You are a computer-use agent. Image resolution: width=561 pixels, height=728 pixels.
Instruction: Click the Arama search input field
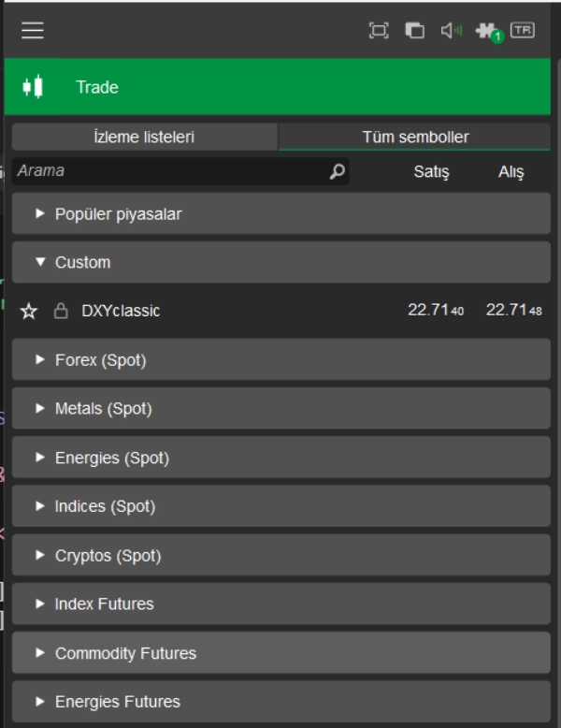[x=168, y=171]
